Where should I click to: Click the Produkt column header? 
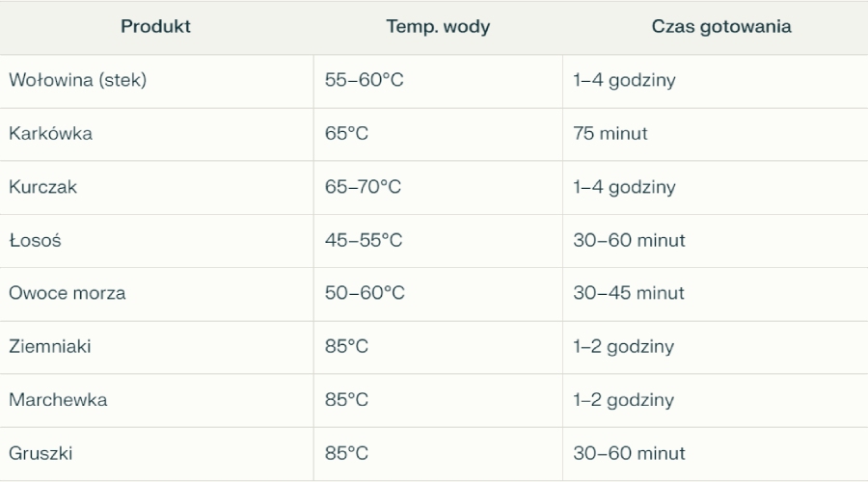tap(155, 27)
